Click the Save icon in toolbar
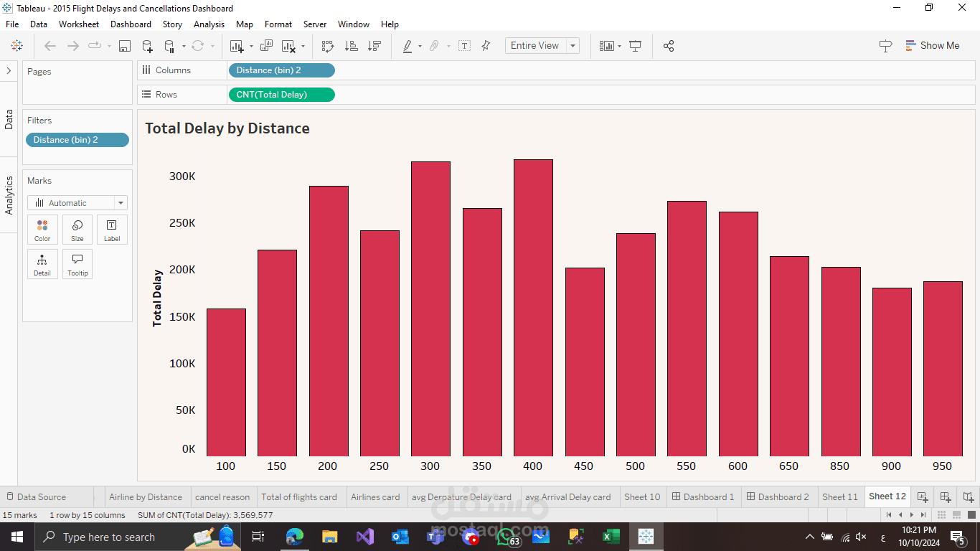The width and height of the screenshot is (980, 551). click(124, 46)
